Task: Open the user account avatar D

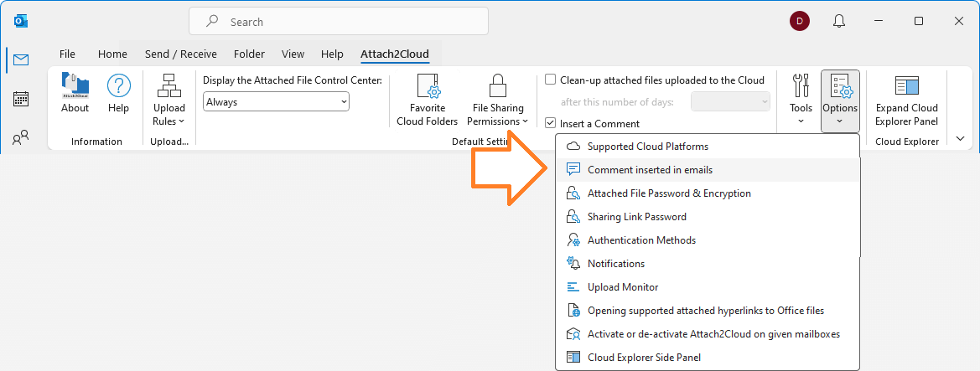Action: (x=800, y=21)
